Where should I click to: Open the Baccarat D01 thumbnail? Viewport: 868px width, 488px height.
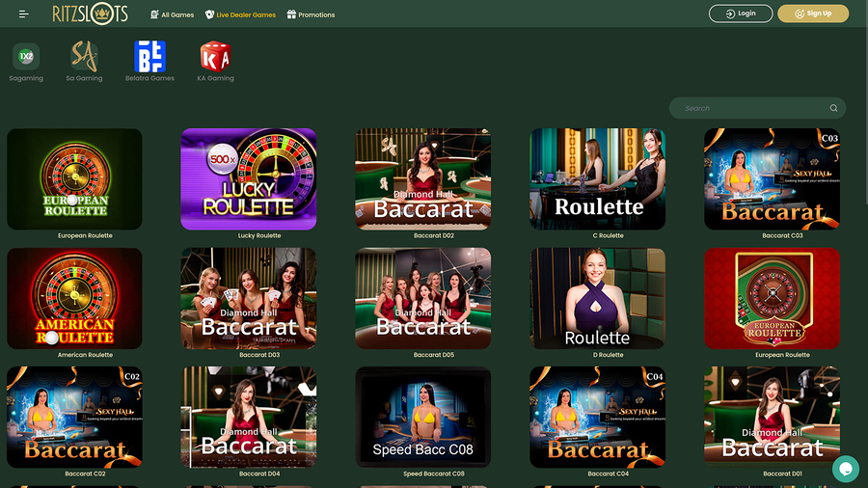[x=772, y=418]
